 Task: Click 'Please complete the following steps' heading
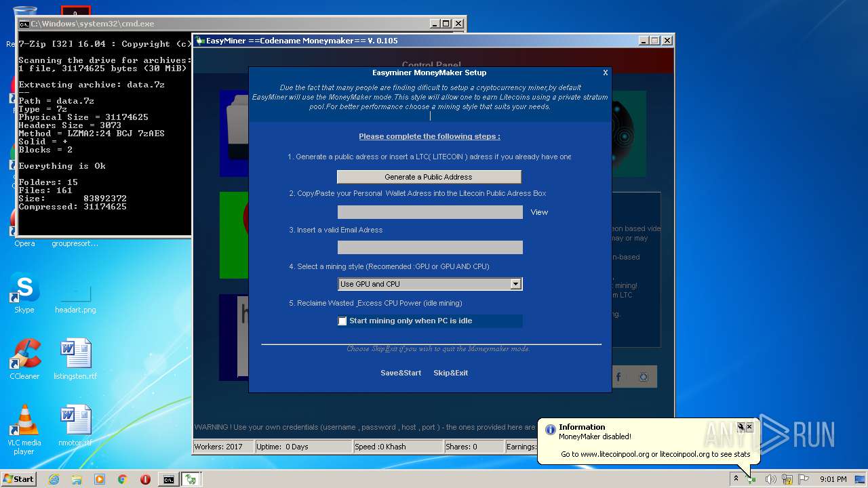click(429, 136)
